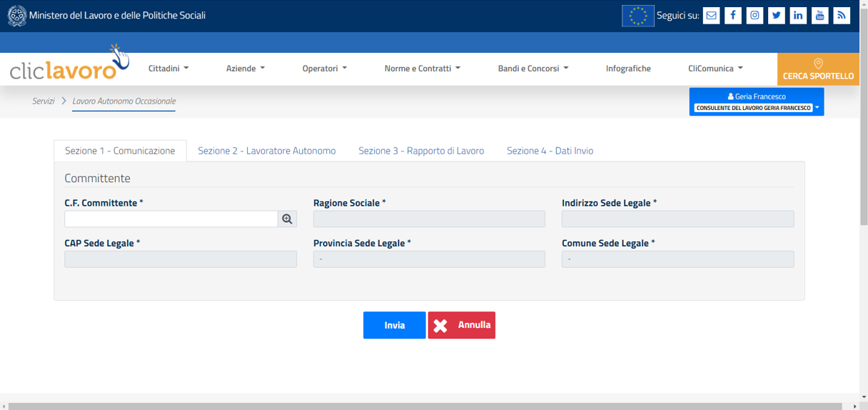Image resolution: width=868 pixels, height=410 pixels.
Task: Focus the C.F. Committente input field
Action: click(x=171, y=219)
